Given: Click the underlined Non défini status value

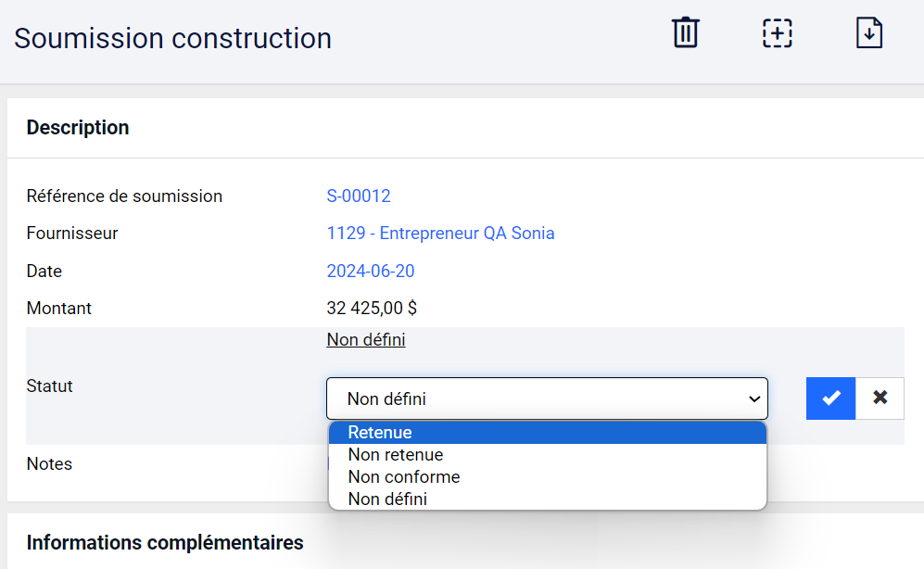Looking at the screenshot, I should pyautogui.click(x=366, y=340).
